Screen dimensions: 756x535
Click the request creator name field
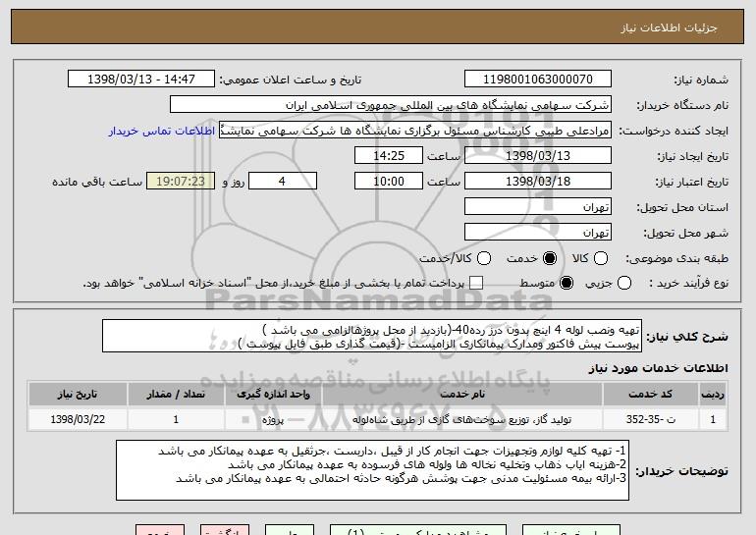point(415,131)
